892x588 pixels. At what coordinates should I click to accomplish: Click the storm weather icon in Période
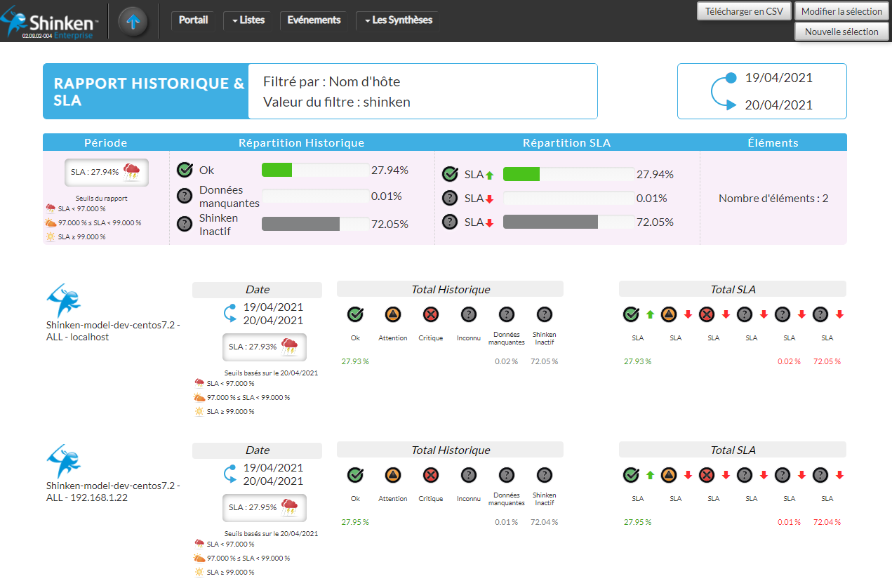tap(132, 171)
